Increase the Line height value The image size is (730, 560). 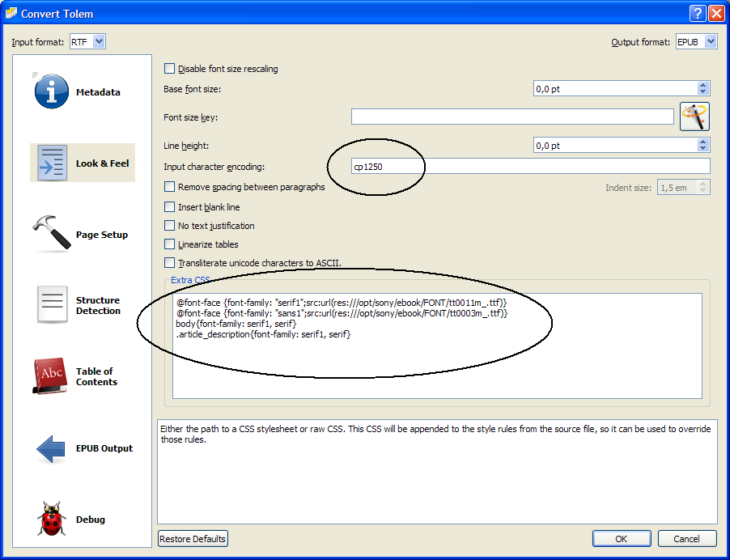(x=703, y=142)
